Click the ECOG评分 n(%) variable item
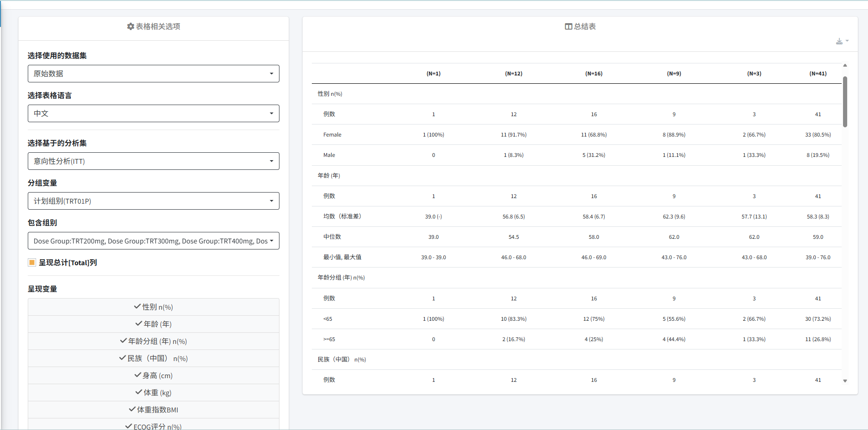 pos(154,425)
